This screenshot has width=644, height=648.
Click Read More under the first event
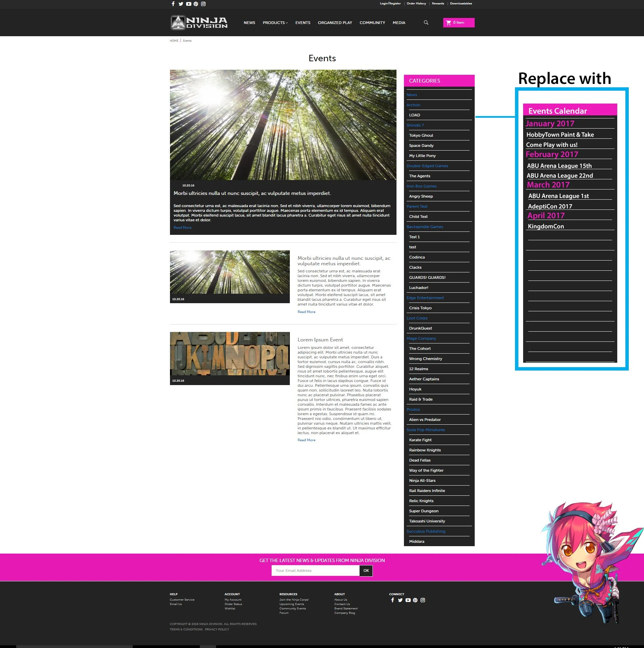tap(182, 227)
